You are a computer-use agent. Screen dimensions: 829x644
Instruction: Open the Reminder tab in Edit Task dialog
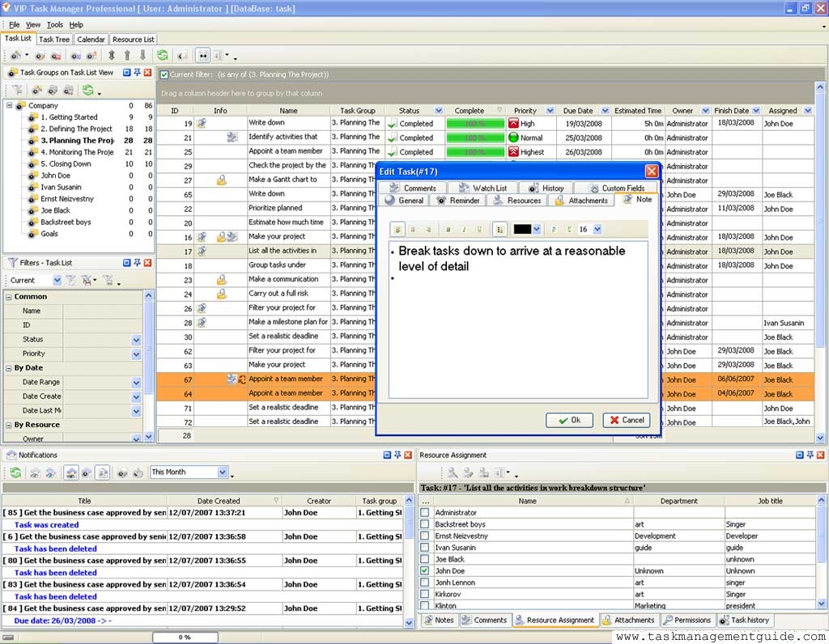(x=458, y=201)
